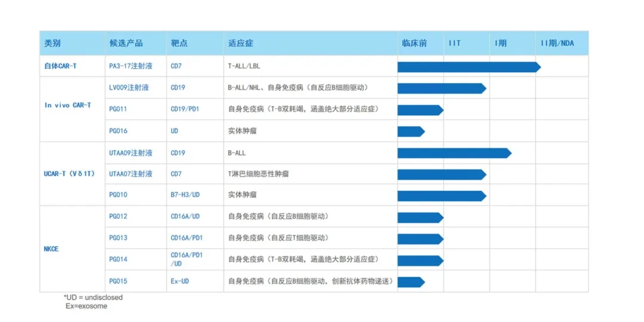Click the CD7 target in PA3-17 row
This screenshot has height=322, width=644.
pos(176,66)
